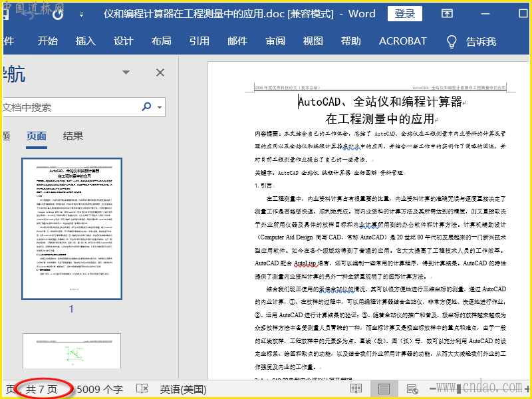This screenshot has width=532, height=399.
Task: Select the 结果 navigation tab
Action: [x=73, y=136]
